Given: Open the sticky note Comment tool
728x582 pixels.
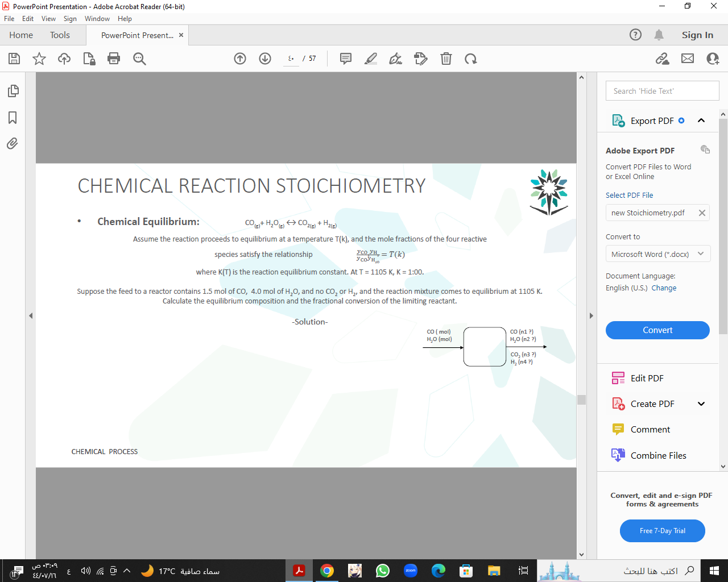Looking at the screenshot, I should tap(345, 59).
